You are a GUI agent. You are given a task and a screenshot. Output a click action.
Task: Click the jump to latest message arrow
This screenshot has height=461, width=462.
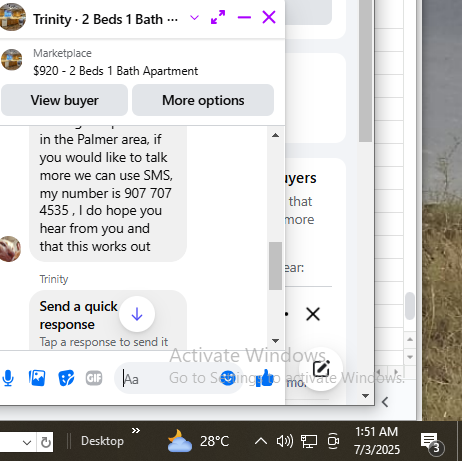coord(137,314)
